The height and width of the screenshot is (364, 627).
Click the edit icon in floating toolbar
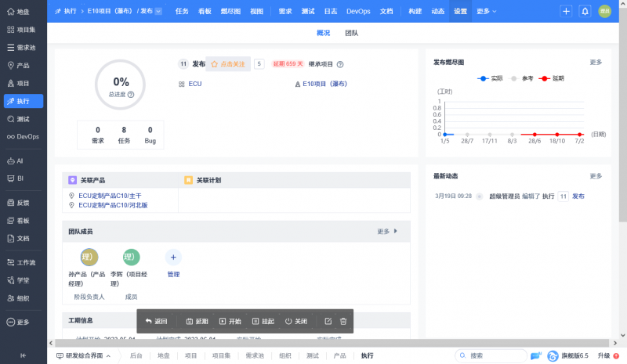point(328,321)
